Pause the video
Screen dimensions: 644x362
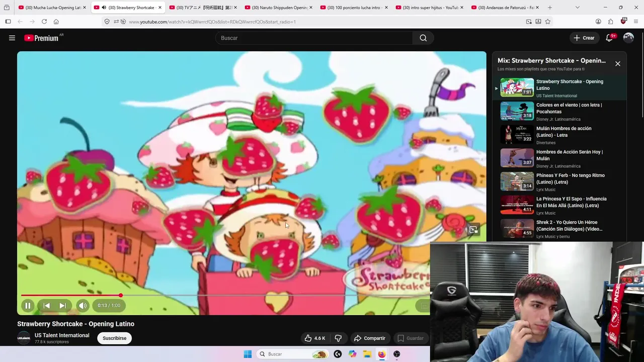click(28, 305)
